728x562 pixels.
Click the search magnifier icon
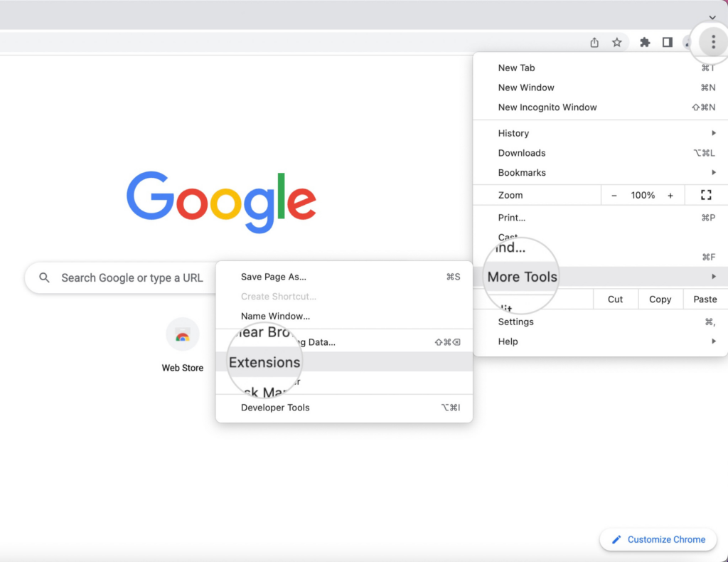44,277
